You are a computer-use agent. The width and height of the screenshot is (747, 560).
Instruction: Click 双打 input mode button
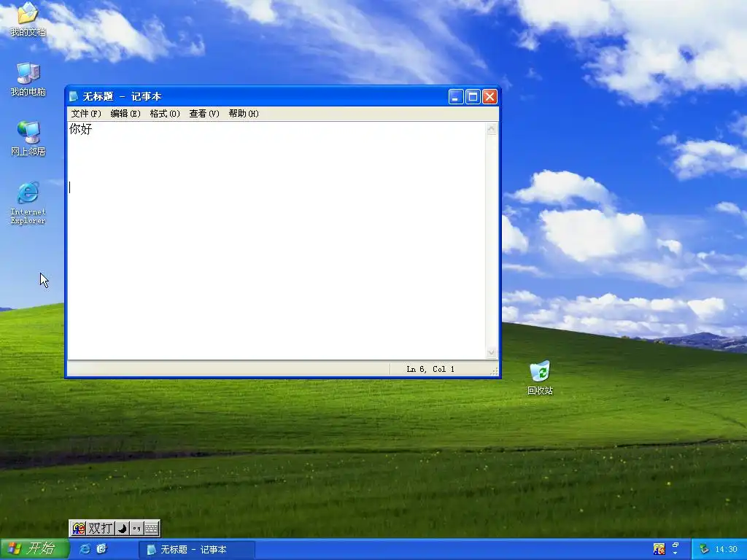[101, 528]
